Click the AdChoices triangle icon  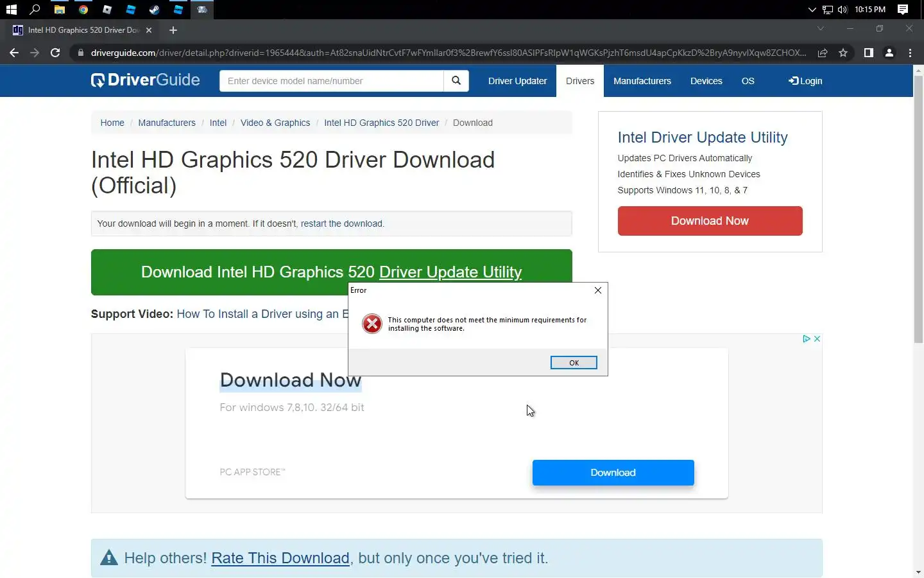[x=807, y=338]
